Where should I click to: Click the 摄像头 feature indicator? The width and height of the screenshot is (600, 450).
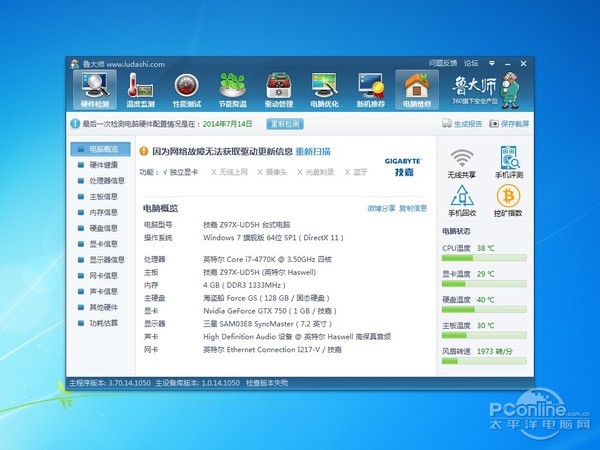point(272,172)
